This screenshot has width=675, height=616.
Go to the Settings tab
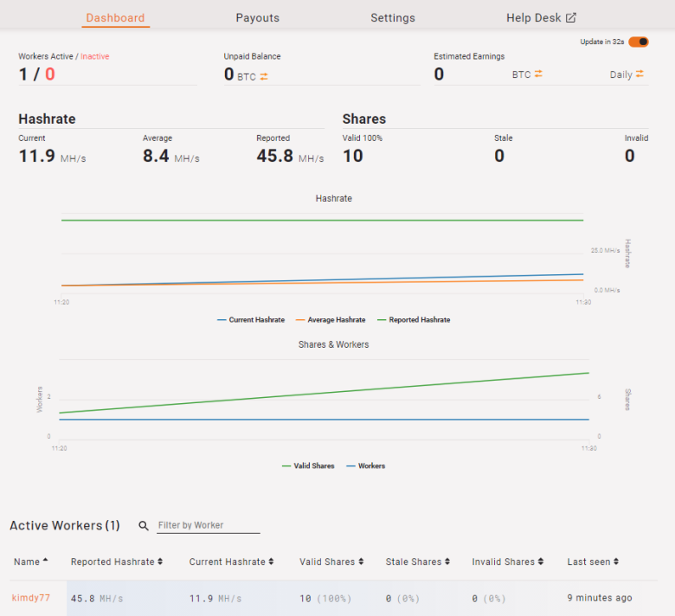393,17
